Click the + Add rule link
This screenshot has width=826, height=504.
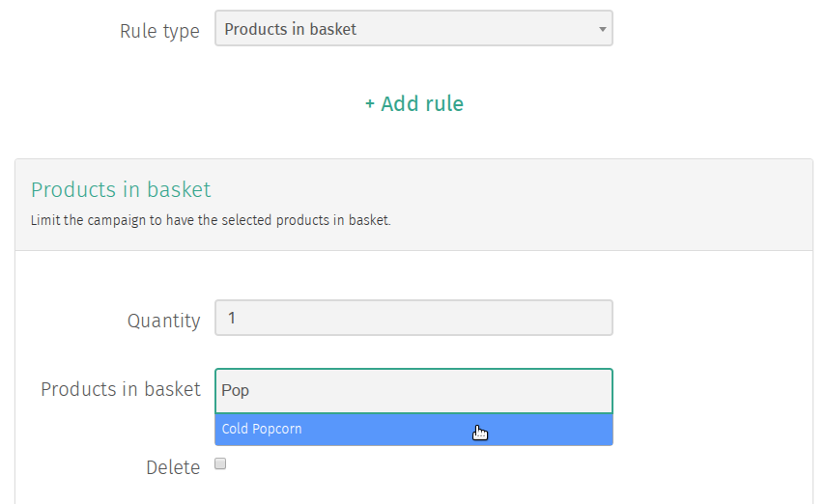(414, 103)
